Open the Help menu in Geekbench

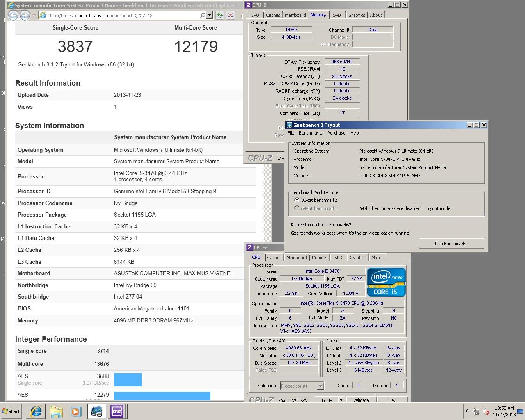pos(354,133)
